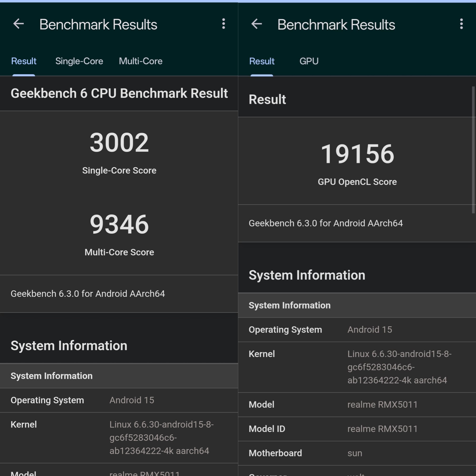Tap the large System Information heading on CPU screen
The width and height of the screenshot is (476, 476).
[x=69, y=346]
